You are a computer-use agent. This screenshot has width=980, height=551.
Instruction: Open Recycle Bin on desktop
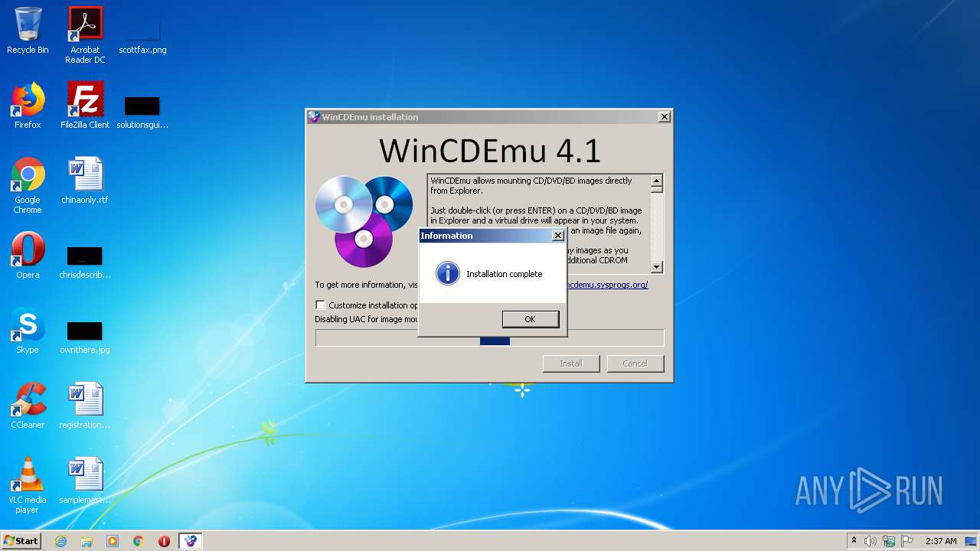(x=28, y=31)
